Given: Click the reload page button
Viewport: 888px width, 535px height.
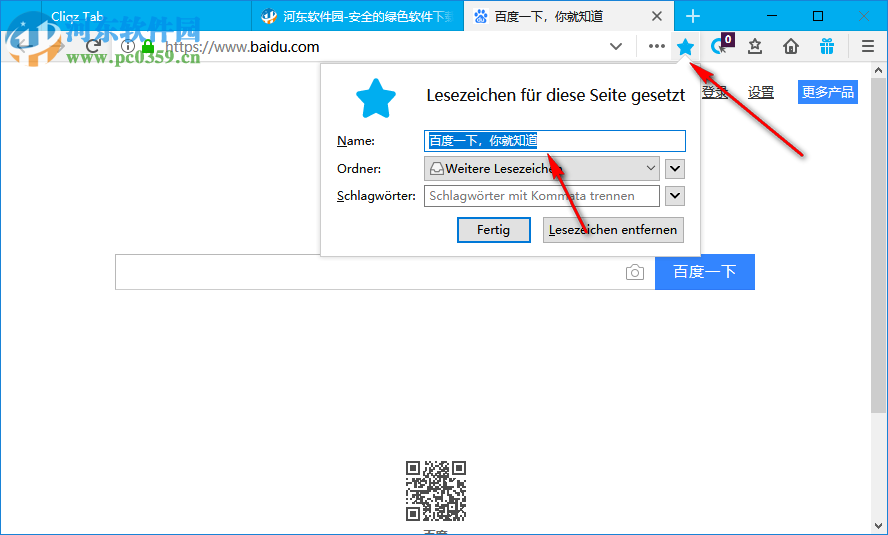Looking at the screenshot, I should (93, 46).
